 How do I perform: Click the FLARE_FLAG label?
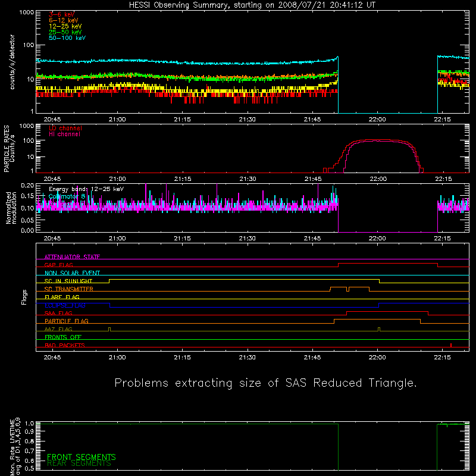pos(62,297)
